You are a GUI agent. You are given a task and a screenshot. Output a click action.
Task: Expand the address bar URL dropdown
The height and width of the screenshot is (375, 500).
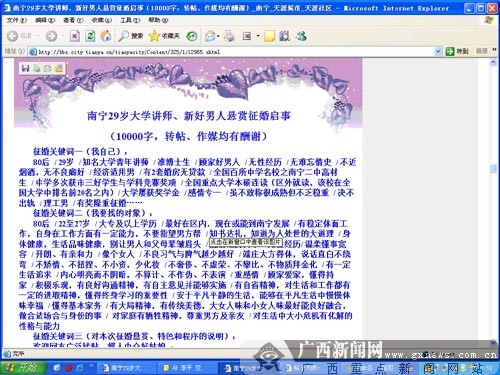(438, 51)
